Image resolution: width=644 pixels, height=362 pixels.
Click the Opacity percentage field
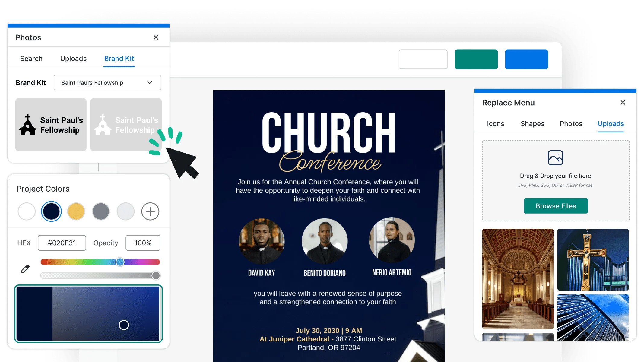tap(143, 243)
